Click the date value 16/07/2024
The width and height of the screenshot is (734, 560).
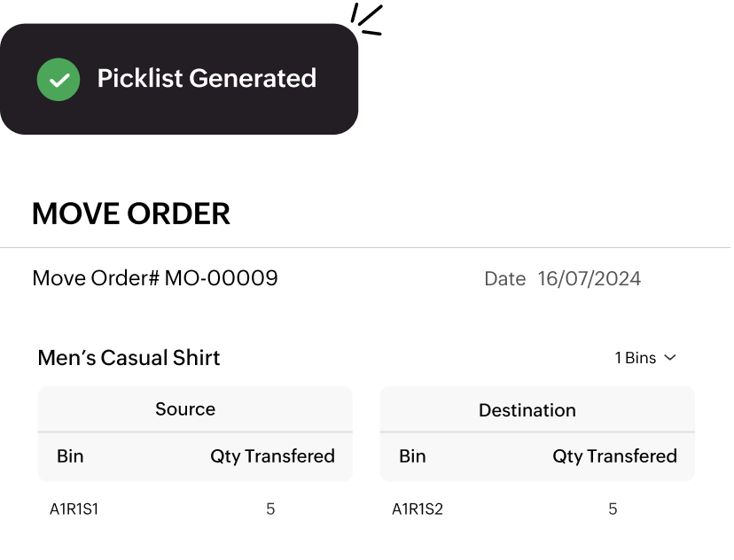pyautogui.click(x=590, y=279)
